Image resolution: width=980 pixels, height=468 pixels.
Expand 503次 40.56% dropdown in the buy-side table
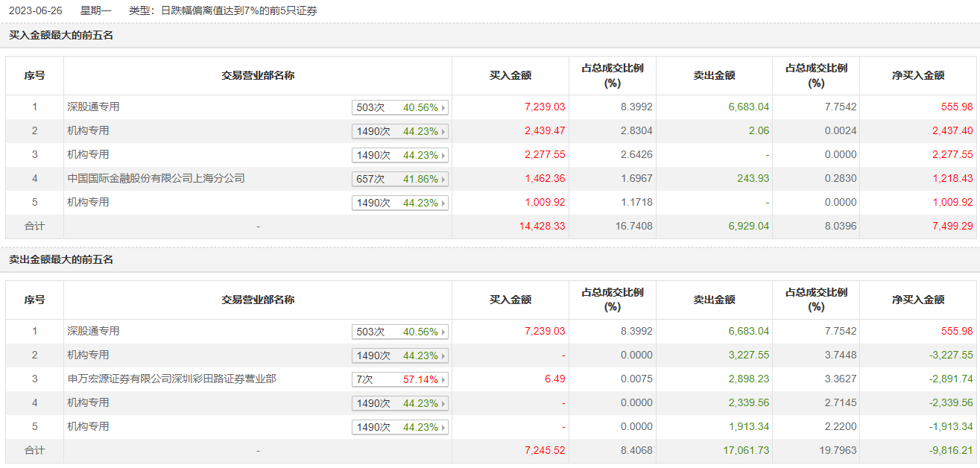pyautogui.click(x=400, y=108)
